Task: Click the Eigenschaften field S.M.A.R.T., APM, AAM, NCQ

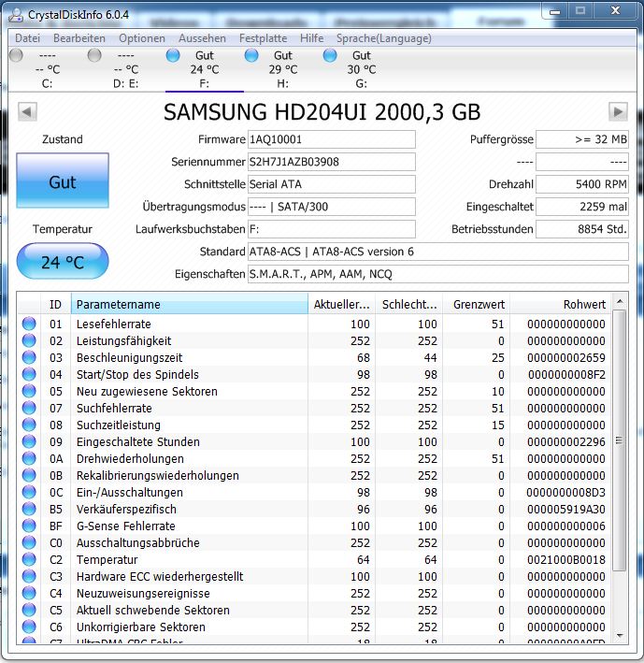Action: point(437,274)
